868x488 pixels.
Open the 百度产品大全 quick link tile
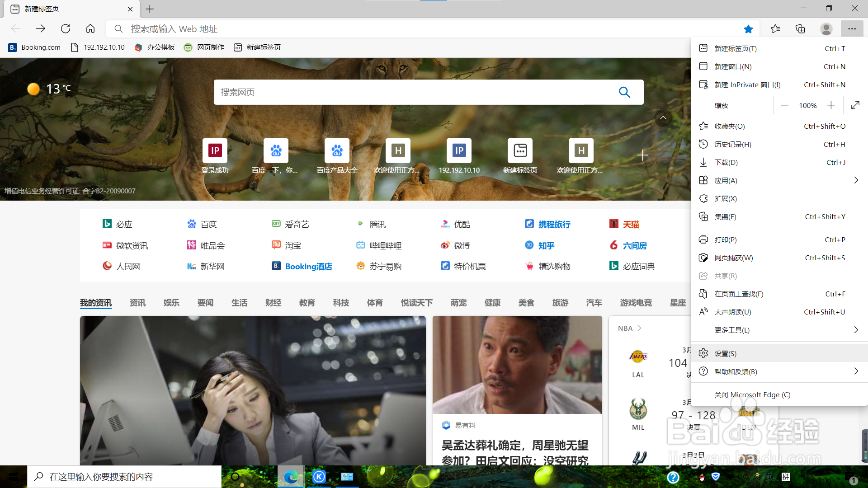point(337,156)
